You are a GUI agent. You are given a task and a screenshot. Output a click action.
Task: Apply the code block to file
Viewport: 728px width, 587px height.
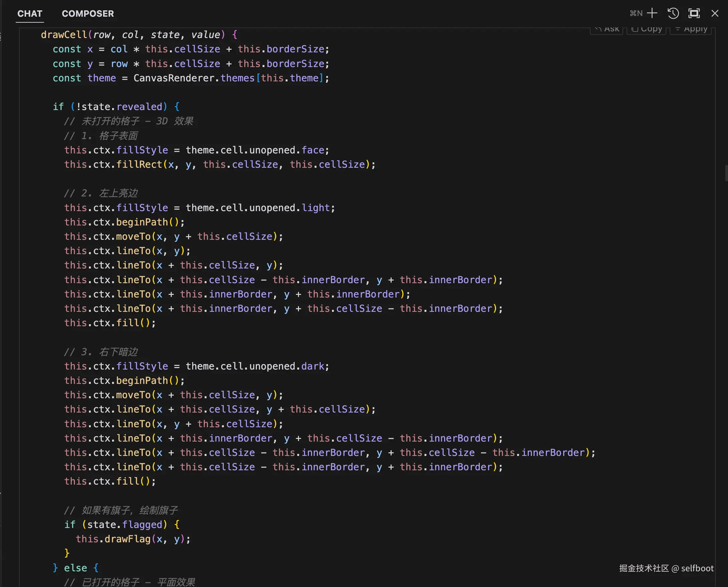click(691, 29)
